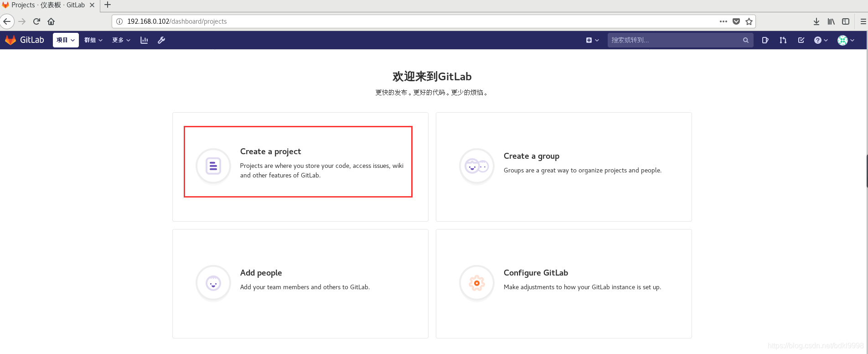Open the browser hamburger menu
The width and height of the screenshot is (868, 354).
(x=863, y=21)
